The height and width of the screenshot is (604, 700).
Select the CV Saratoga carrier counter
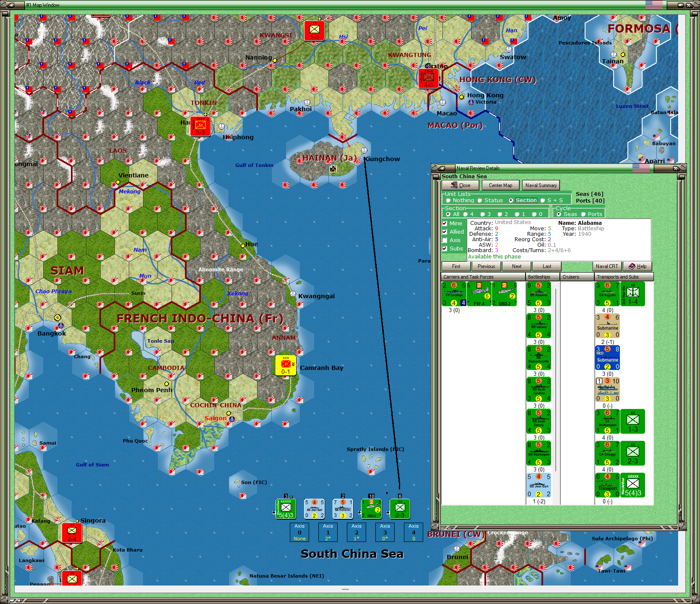point(454,294)
